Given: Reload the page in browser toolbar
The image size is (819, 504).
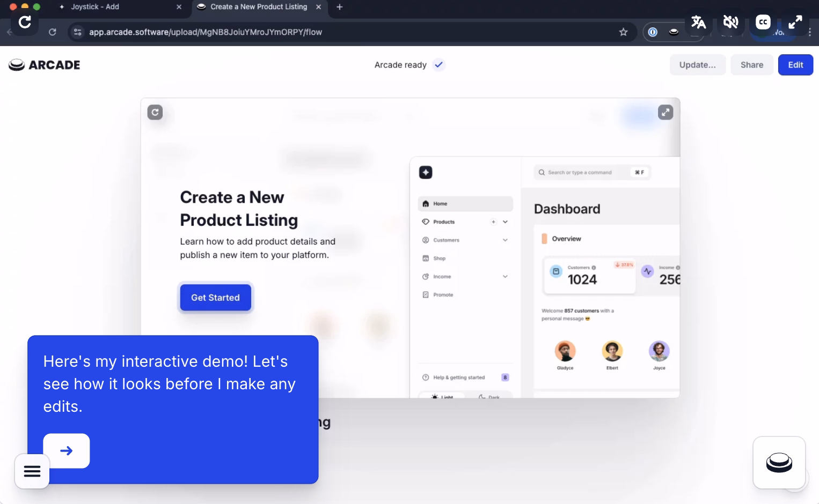Looking at the screenshot, I should [53, 32].
